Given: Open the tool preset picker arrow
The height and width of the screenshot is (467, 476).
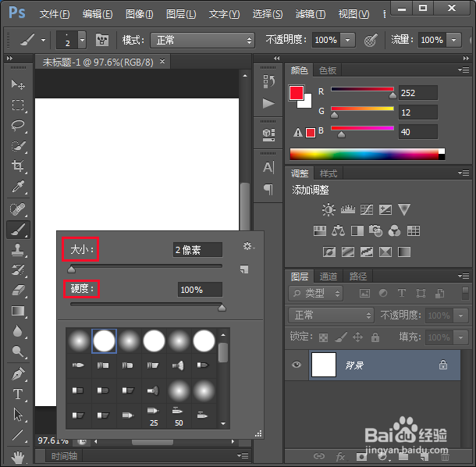Looking at the screenshot, I should [x=44, y=40].
